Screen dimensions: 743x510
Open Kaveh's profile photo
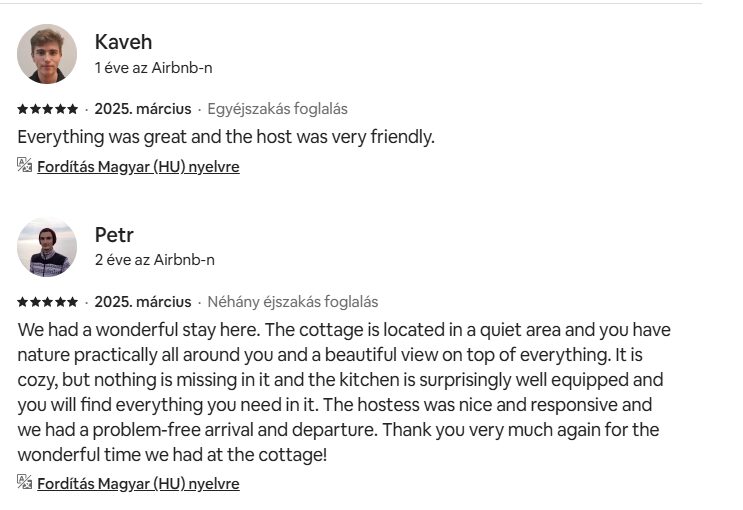point(47,54)
